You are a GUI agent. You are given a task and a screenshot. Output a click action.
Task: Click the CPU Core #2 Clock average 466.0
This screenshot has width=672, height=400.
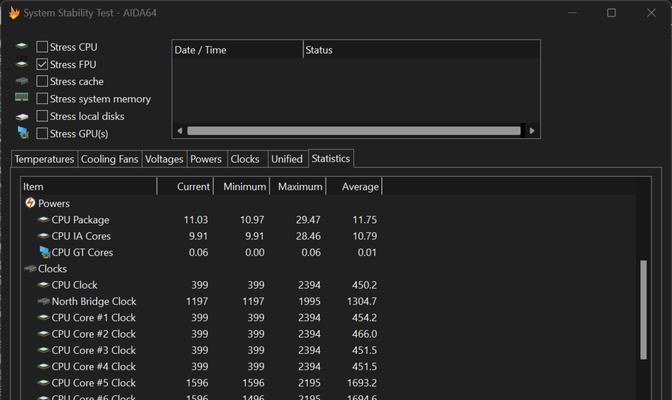pos(364,334)
